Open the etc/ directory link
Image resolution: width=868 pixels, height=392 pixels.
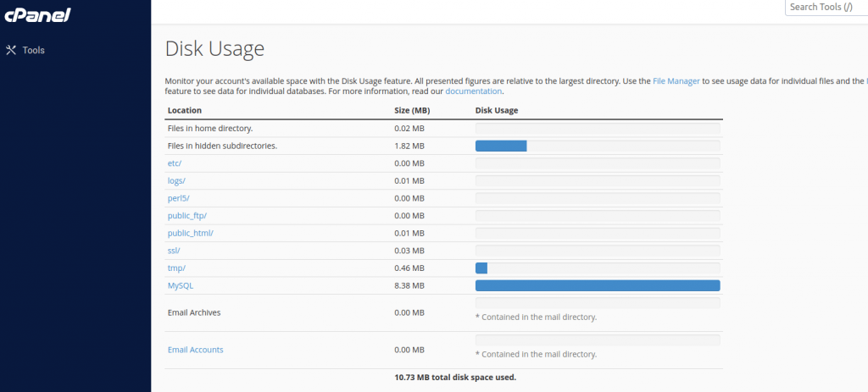coord(175,163)
